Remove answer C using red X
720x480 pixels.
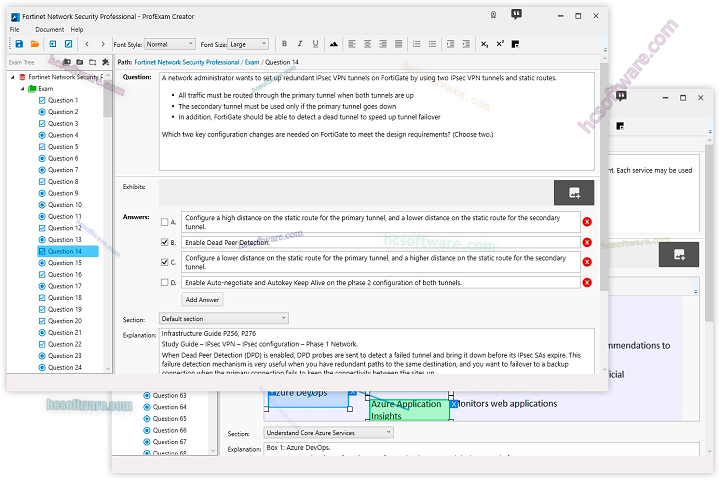[587, 262]
